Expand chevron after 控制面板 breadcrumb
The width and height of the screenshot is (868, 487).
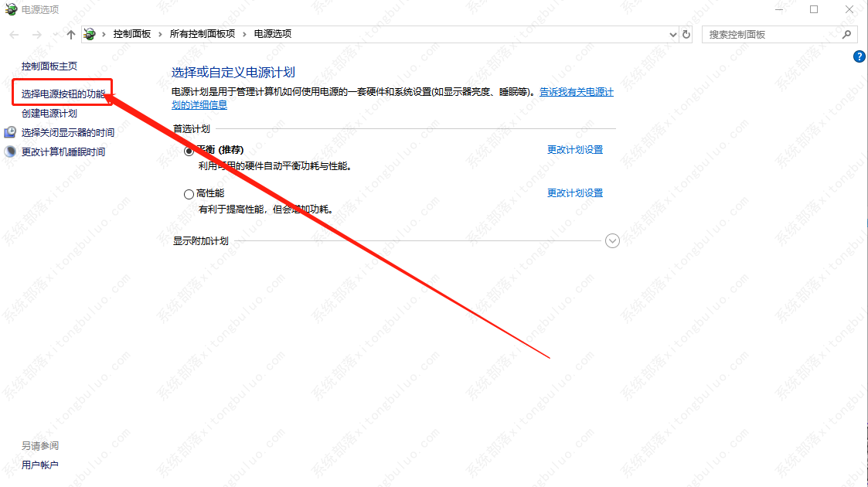point(161,34)
